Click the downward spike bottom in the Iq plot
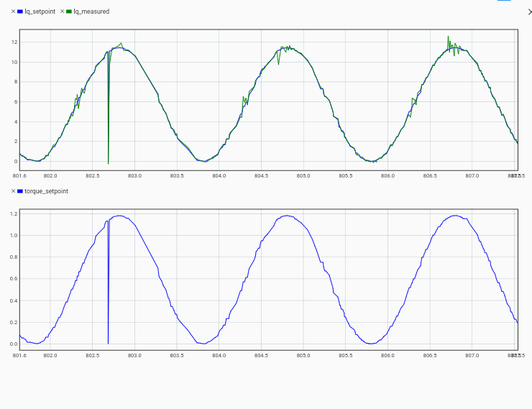This screenshot has width=532, height=409. click(108, 164)
